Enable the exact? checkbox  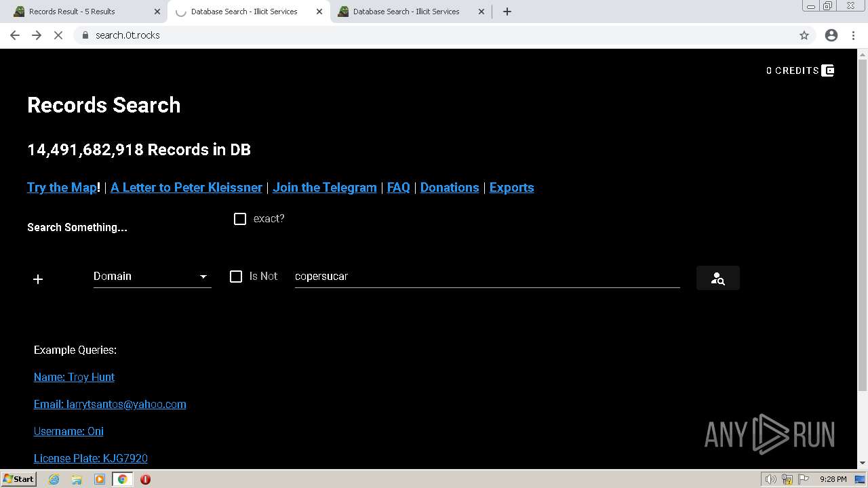[x=240, y=219]
